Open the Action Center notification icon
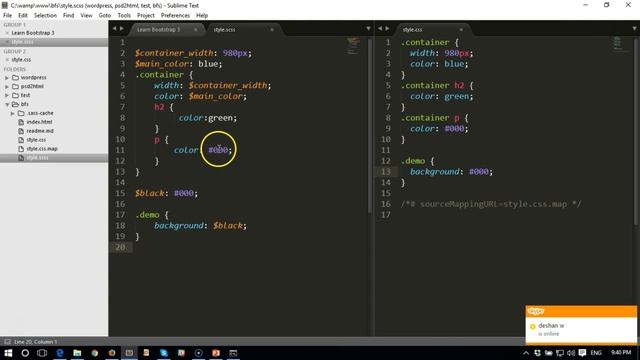640x360 pixels. pyautogui.click(x=582, y=353)
